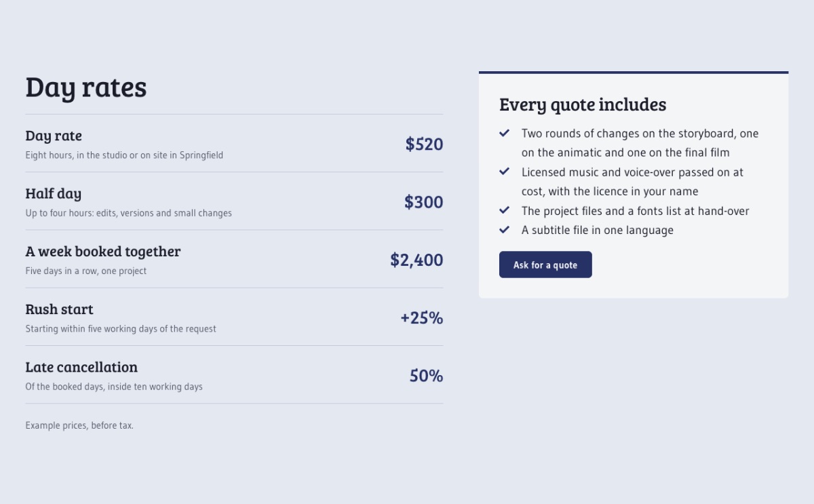Click checkmark beside project files and fonts list
Viewport: 814px width, 504px height.
click(x=505, y=210)
